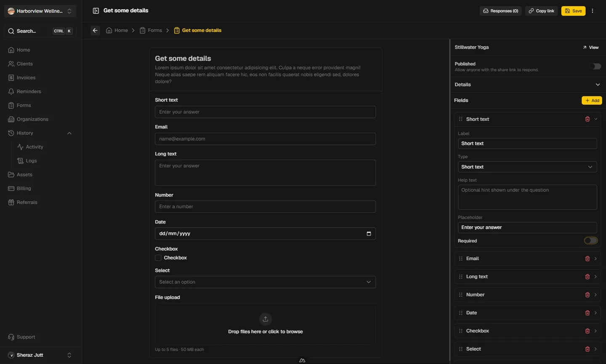Viewport: 606px width, 364px height.
Task: Click the Search box in sidebar
Action: point(40,31)
